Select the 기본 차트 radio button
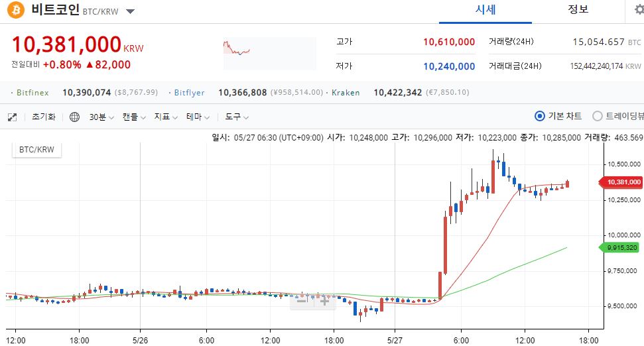Screen dimensions: 644x346 coord(540,116)
